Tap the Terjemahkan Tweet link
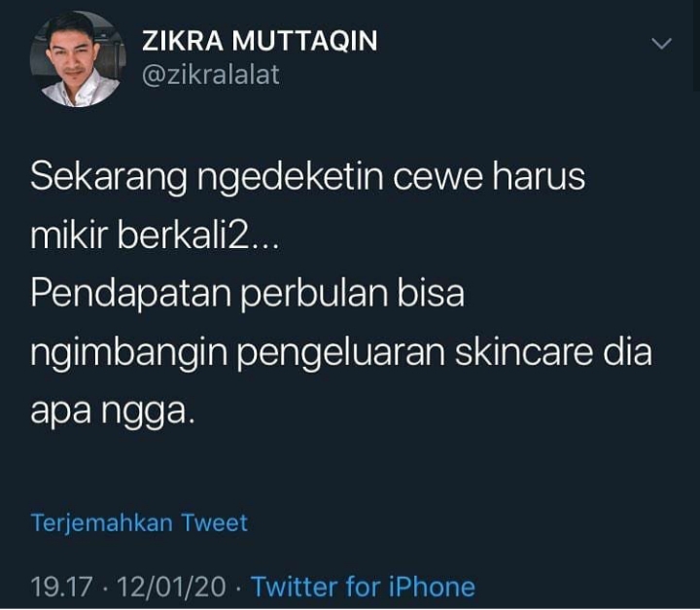700x610 pixels. (139, 523)
